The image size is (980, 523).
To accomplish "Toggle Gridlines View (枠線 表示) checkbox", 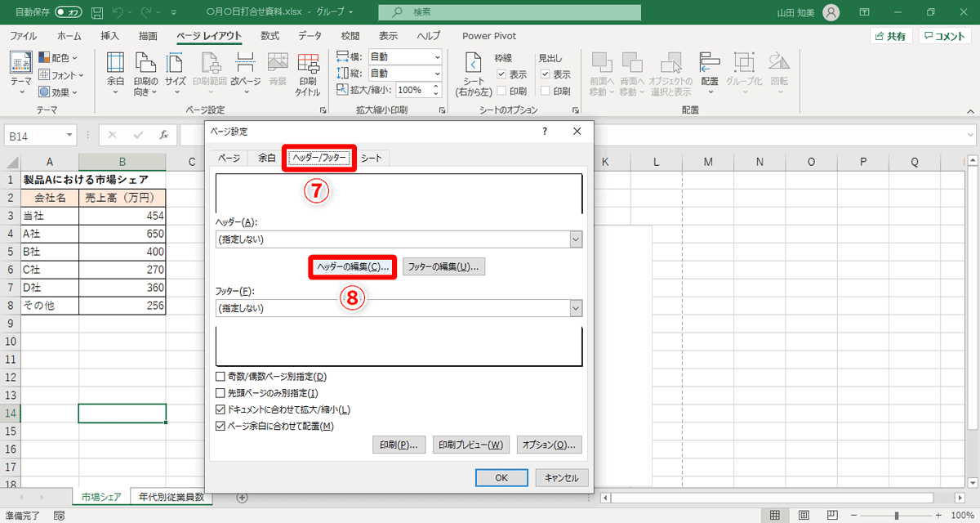I will (x=501, y=74).
